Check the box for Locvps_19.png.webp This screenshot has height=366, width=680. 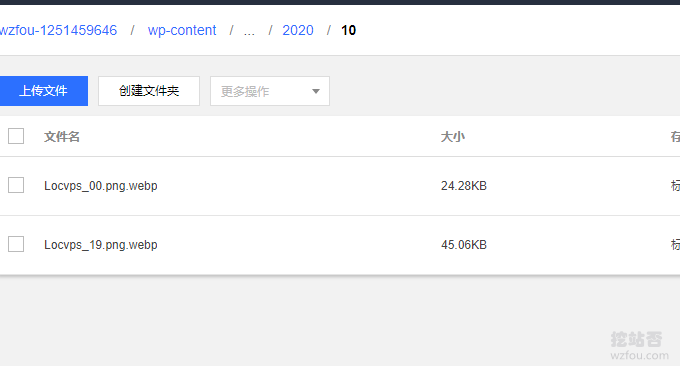(x=16, y=244)
